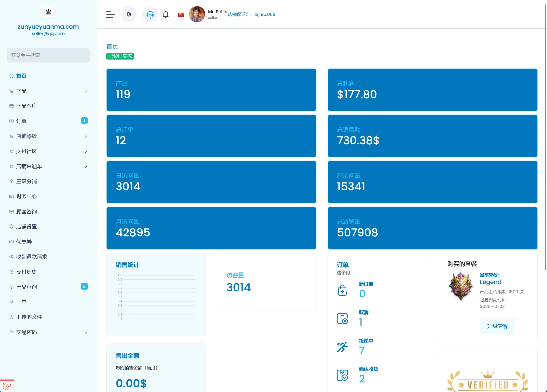
Task: Click the Mr. Seller profile avatar
Action: point(197,14)
